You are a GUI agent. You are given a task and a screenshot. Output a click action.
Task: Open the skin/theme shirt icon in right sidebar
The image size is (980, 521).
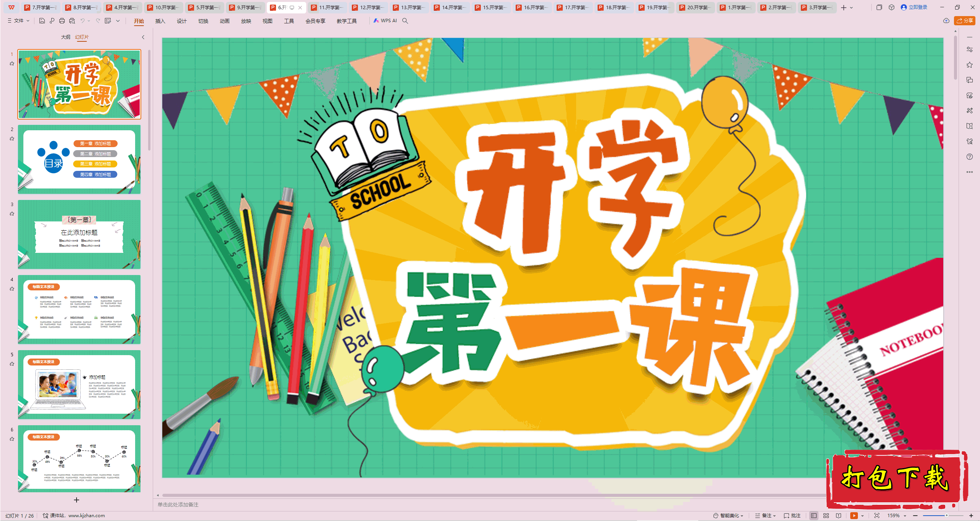[x=969, y=141]
